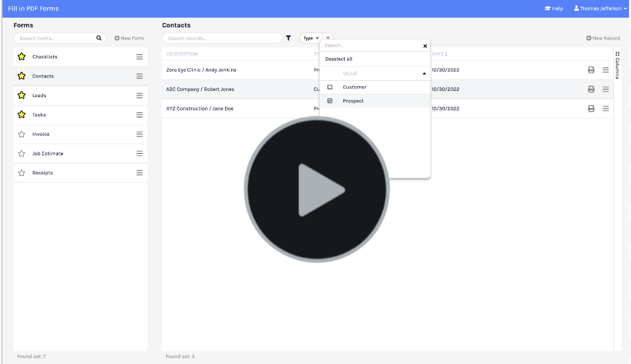Uncheck the Prospect checkbox

click(330, 101)
